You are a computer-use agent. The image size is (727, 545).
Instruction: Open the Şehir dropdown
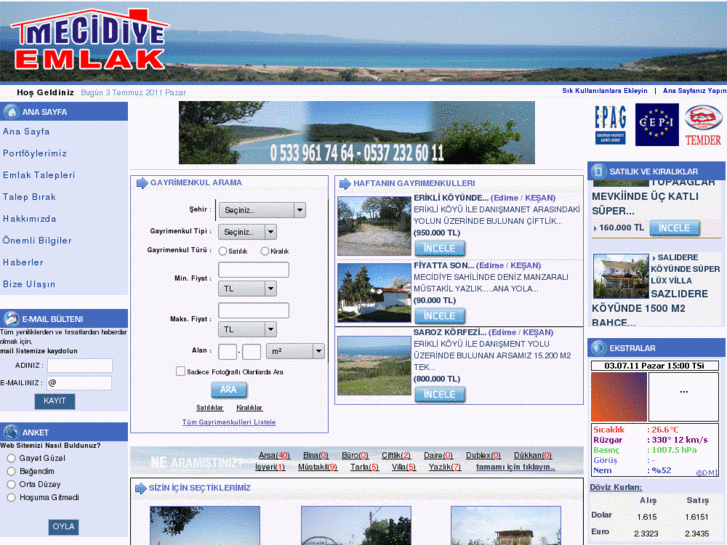pos(262,210)
